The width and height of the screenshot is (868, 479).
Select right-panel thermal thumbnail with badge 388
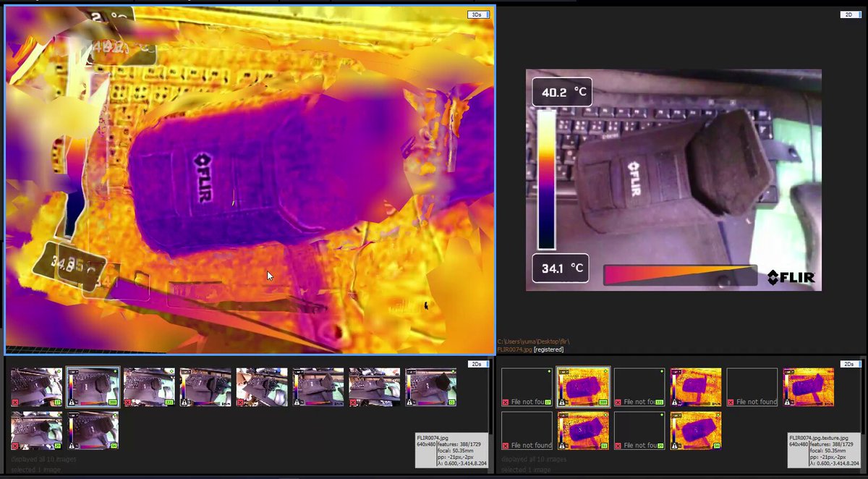click(583, 387)
